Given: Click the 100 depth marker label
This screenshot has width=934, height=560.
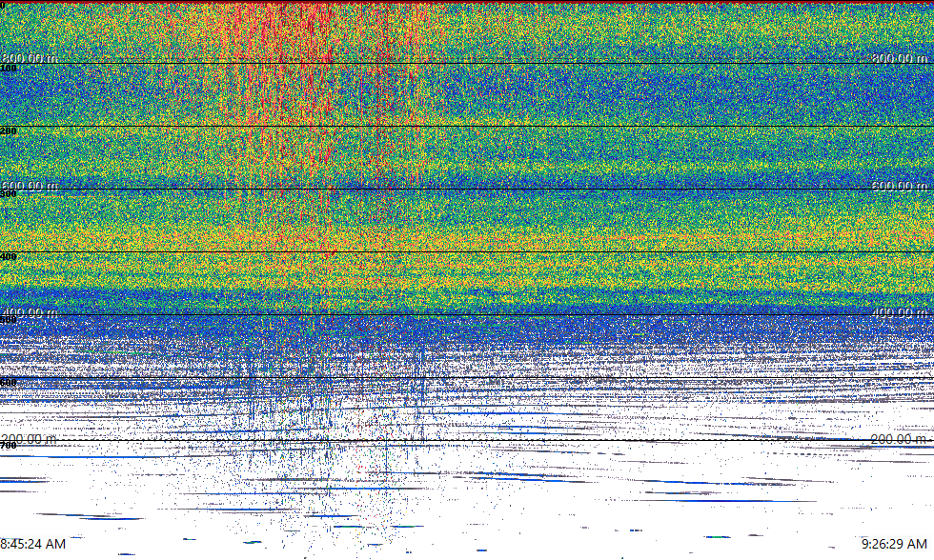Looking at the screenshot, I should coord(9,69).
